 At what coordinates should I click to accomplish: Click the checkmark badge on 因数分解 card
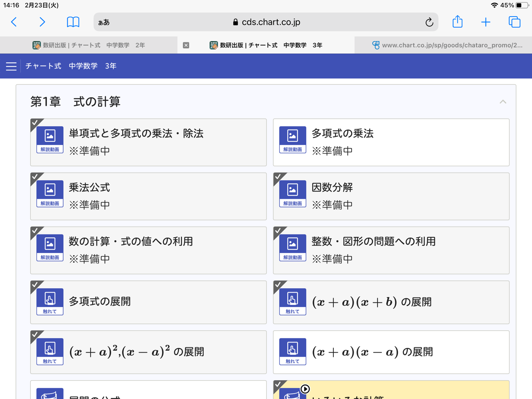click(x=278, y=176)
